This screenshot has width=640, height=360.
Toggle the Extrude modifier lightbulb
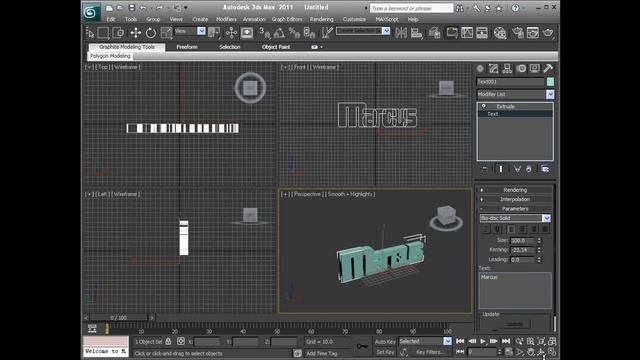484,106
